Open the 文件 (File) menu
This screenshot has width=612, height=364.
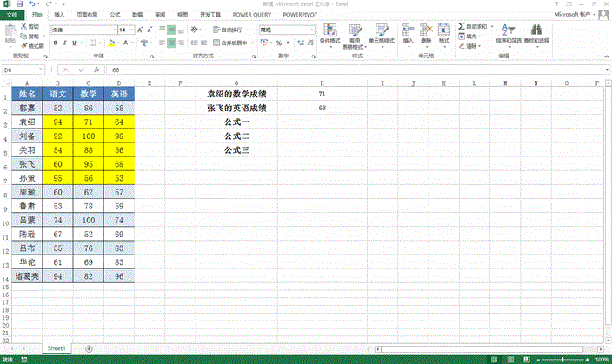pos(11,15)
